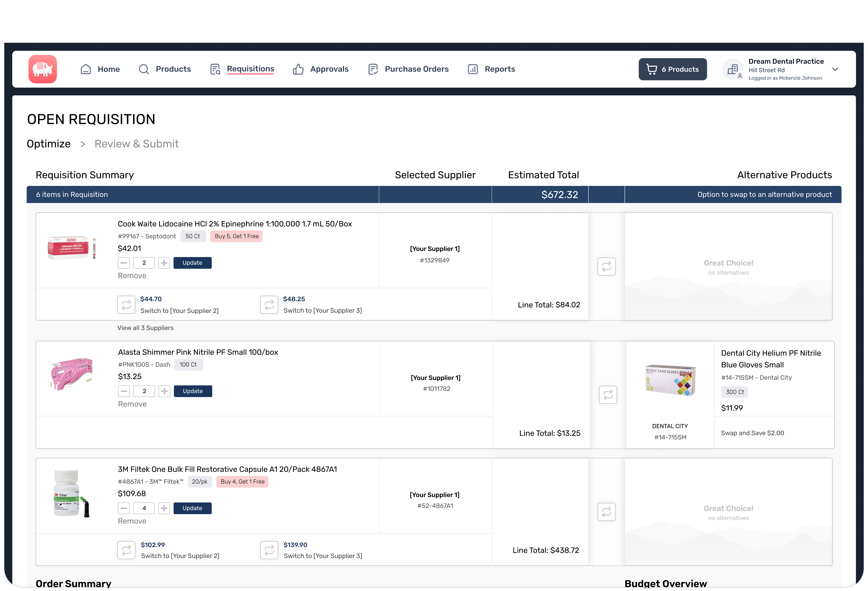The height and width of the screenshot is (591, 868).
Task: Select the Optimize step
Action: pos(48,144)
